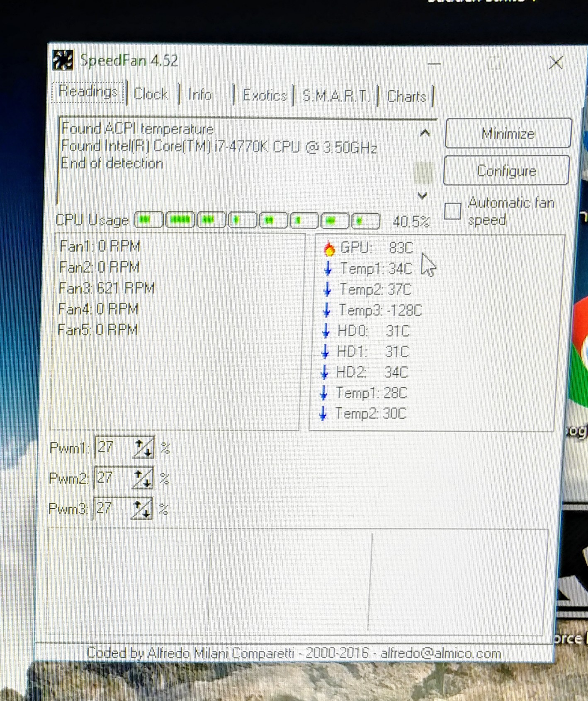The width and height of the screenshot is (588, 701).
Task: Click the down arrow icon beside Temp1: 34C
Action: [328, 269]
